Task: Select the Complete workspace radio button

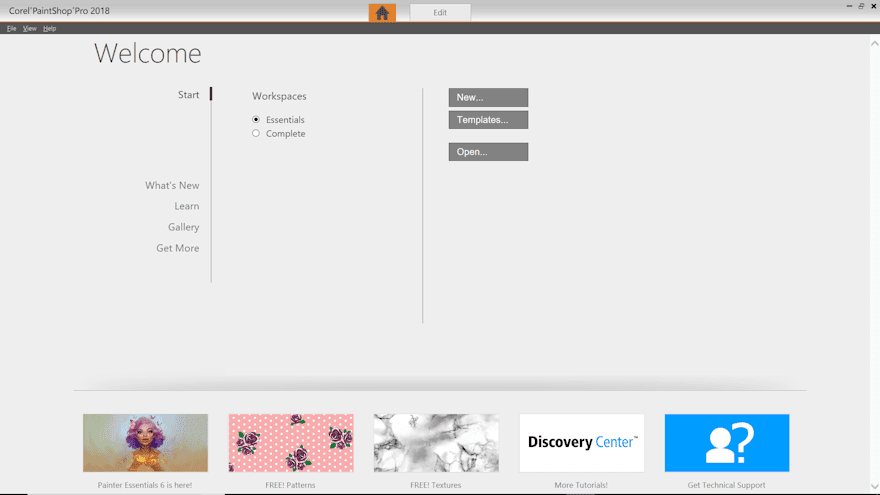Action: click(x=256, y=133)
